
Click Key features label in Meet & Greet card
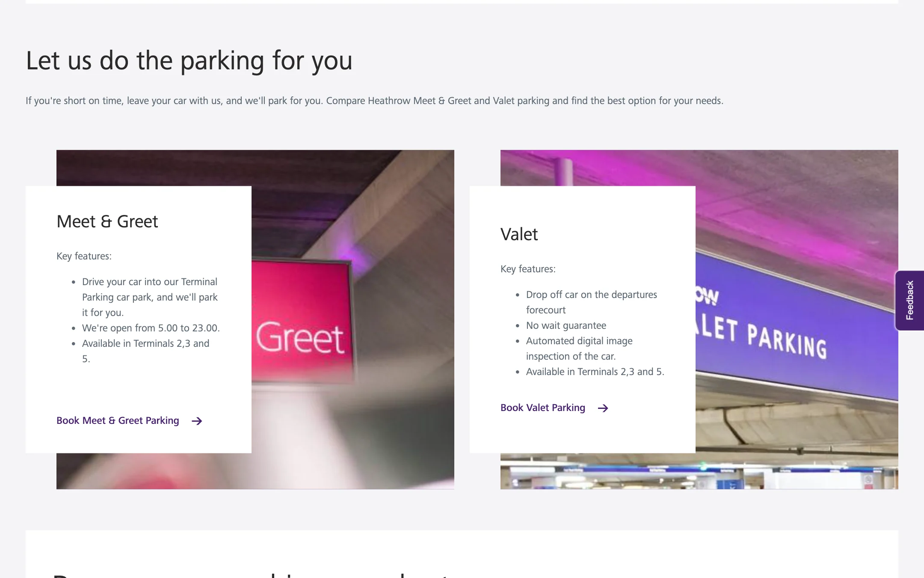(84, 256)
